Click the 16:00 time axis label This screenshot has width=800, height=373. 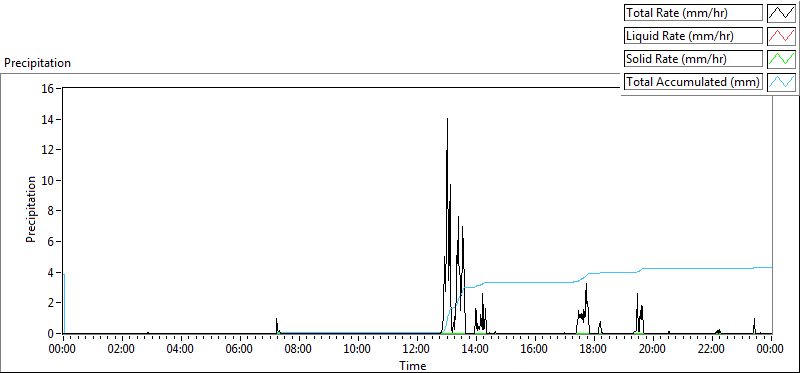[535, 349]
